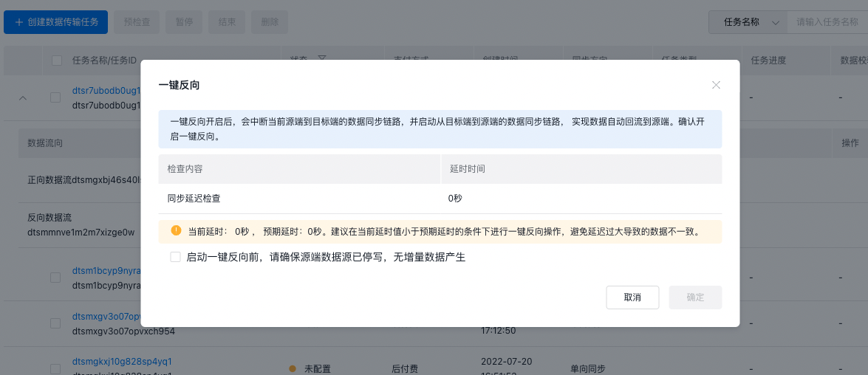Tick the 源端数据源已停写 confirmation checkbox
Image resolution: width=868 pixels, height=375 pixels.
point(175,257)
